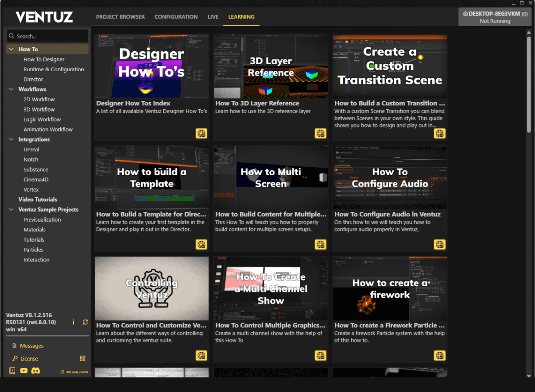Open the Discord community icon
The height and width of the screenshot is (392, 535).
[36, 371]
